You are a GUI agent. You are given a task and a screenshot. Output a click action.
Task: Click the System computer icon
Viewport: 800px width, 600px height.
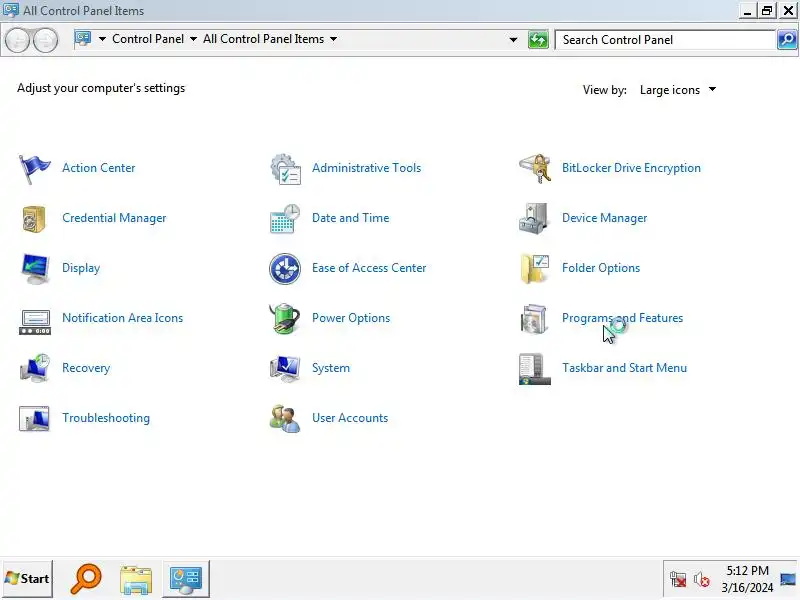point(285,368)
